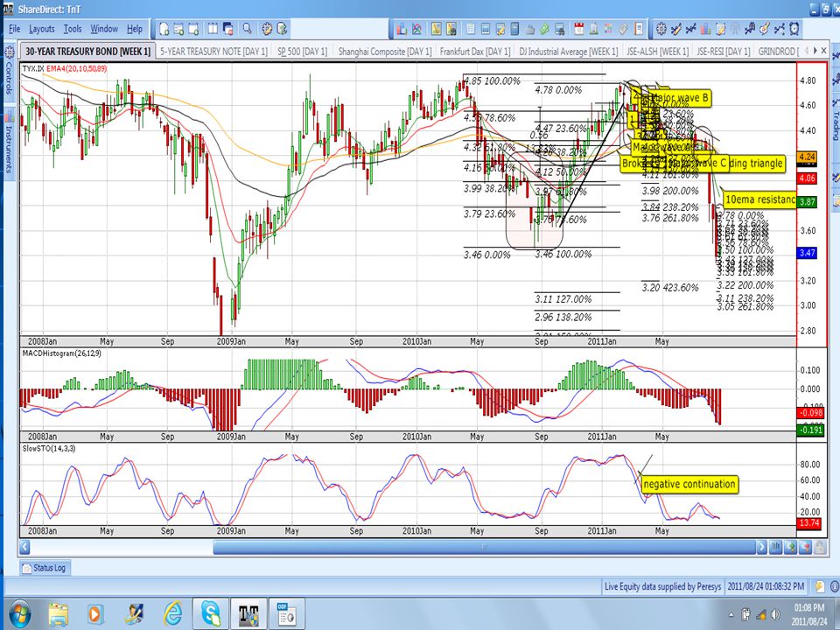This screenshot has height=630, width=840.
Task: Open settings via gear-with-pencil icon
Action: point(267,28)
